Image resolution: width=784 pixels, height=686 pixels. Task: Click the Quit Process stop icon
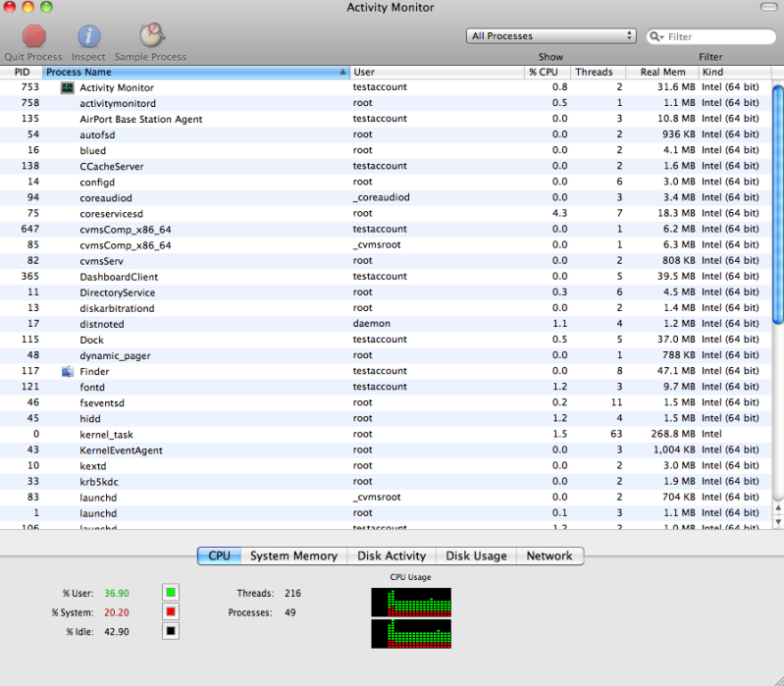[x=34, y=36]
